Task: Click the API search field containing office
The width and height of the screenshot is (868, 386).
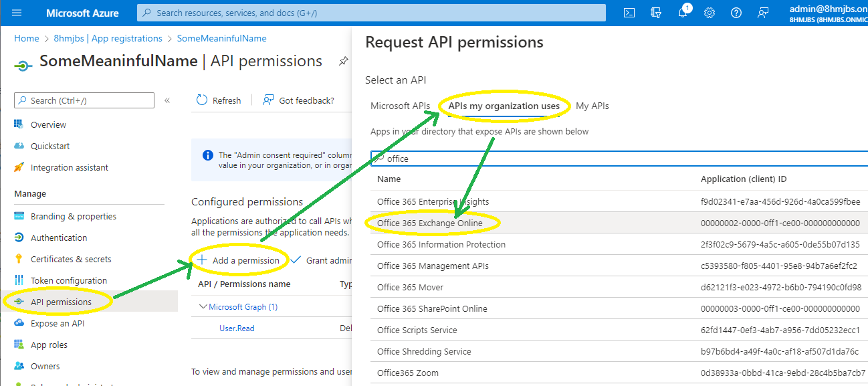Action: (619, 159)
